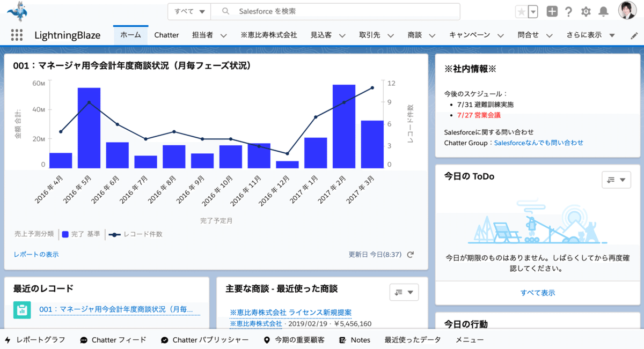Open Chatter パブリッシャー utility bar item

(204, 340)
